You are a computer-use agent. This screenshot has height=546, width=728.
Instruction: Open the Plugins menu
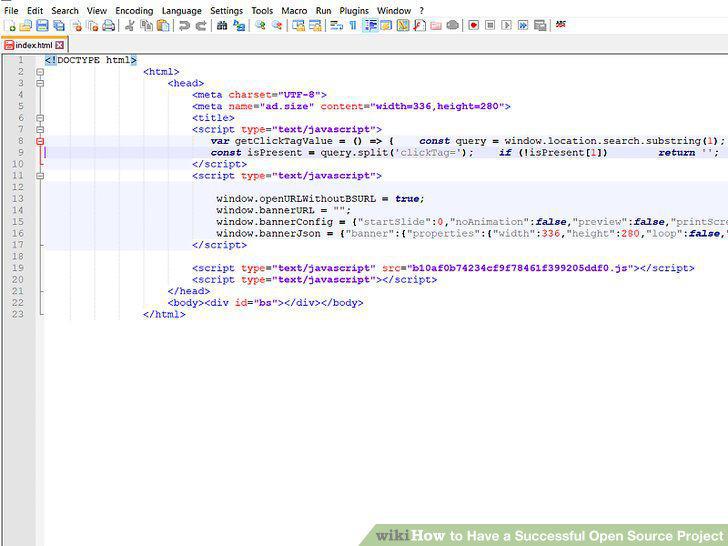(x=354, y=10)
